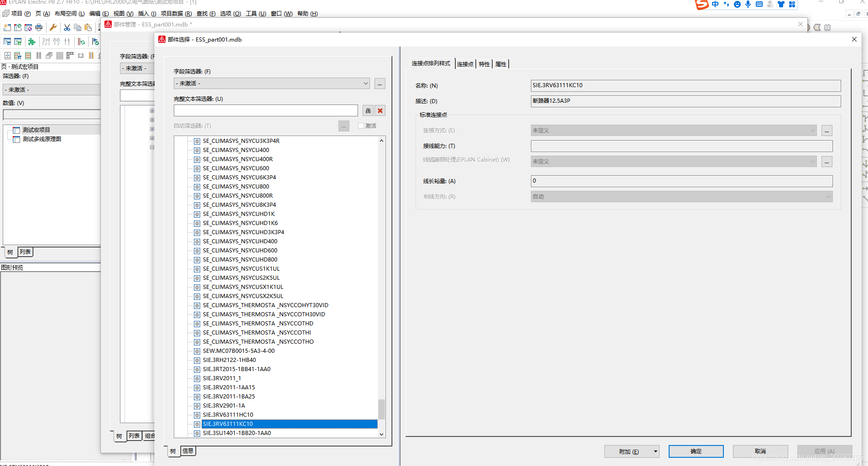Open the 连接方式 dropdown
Screen dimensions: 868x466
point(812,131)
